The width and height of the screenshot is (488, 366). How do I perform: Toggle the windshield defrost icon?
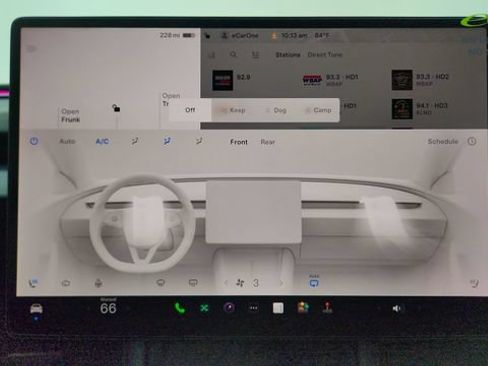coord(161,283)
